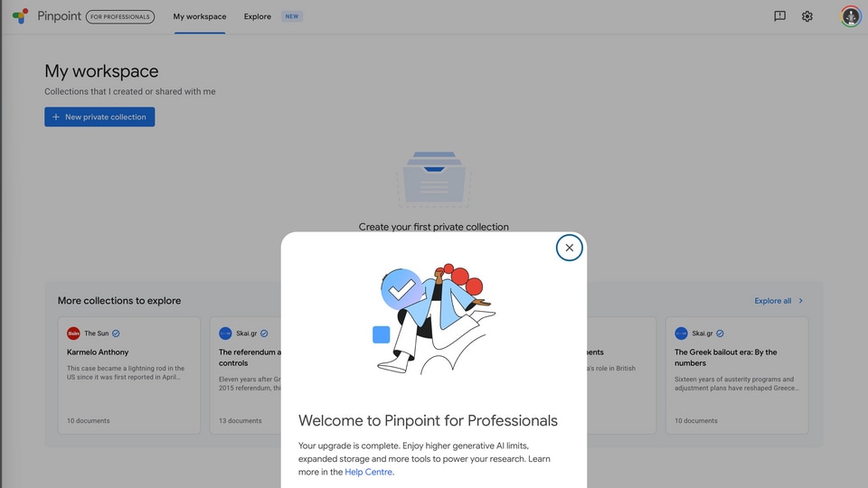Open the feedback icon in header
The width and height of the screenshot is (868, 488).
[779, 16]
